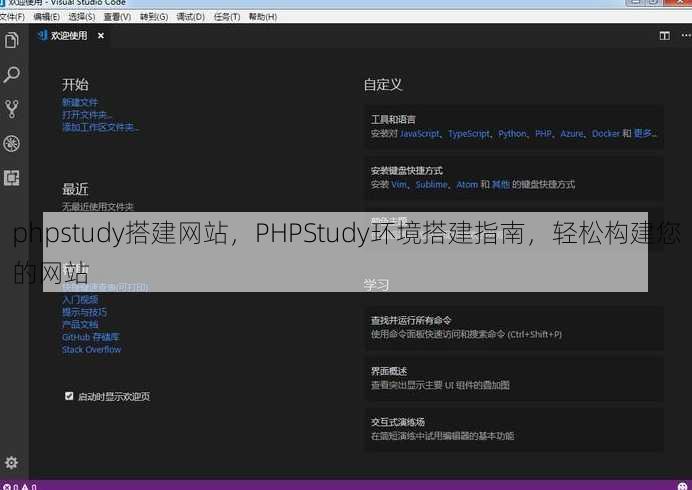692x490 pixels.
Task: Click 其他 keyboard shortcuts link
Action: point(500,185)
